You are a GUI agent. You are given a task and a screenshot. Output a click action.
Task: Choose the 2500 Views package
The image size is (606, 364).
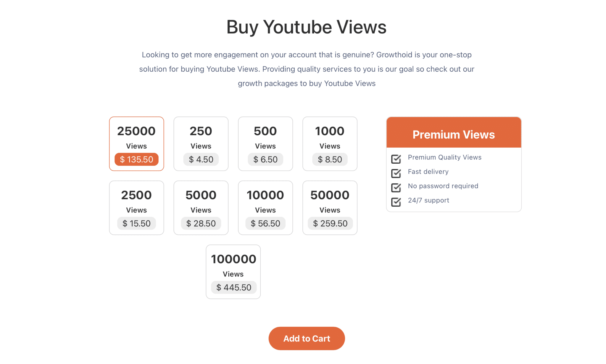point(136,208)
